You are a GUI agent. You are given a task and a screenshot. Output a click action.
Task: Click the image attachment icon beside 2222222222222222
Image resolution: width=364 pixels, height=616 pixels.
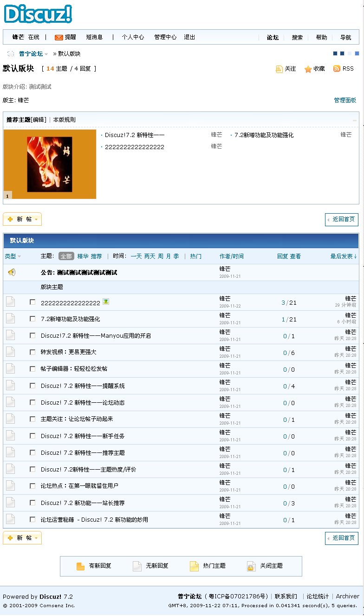(x=106, y=301)
